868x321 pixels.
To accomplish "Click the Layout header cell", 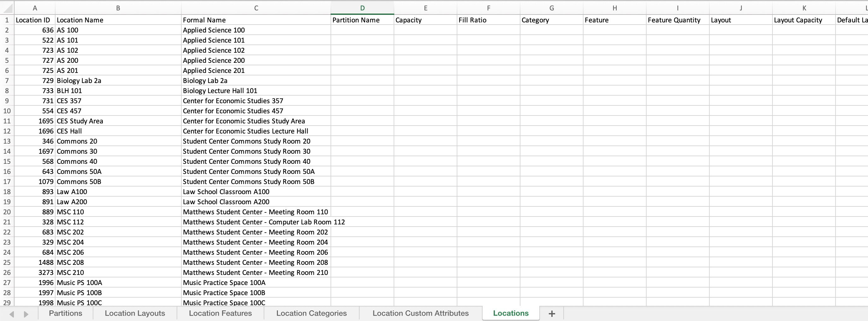I will click(741, 20).
